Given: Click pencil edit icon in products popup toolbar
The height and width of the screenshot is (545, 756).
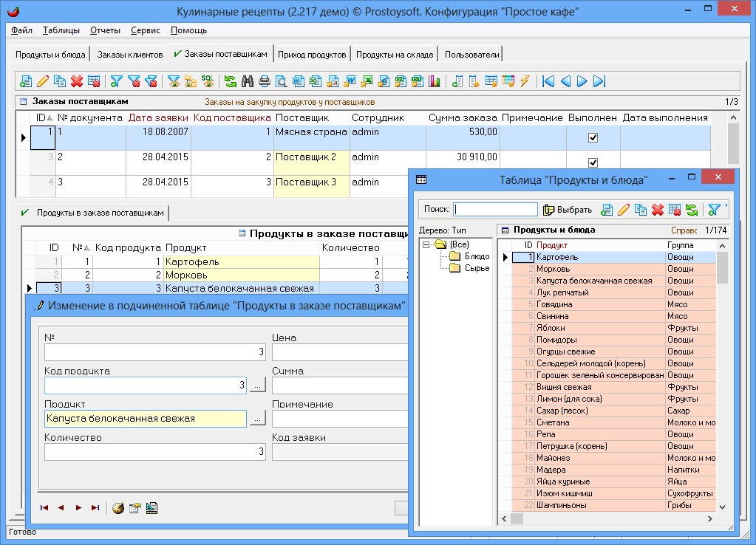Looking at the screenshot, I should point(623,210).
